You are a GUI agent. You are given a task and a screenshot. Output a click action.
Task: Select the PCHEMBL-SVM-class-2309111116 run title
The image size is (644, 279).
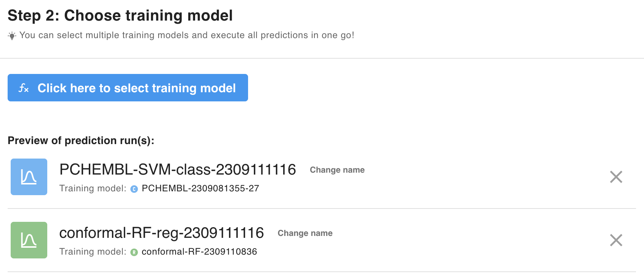coord(178,170)
